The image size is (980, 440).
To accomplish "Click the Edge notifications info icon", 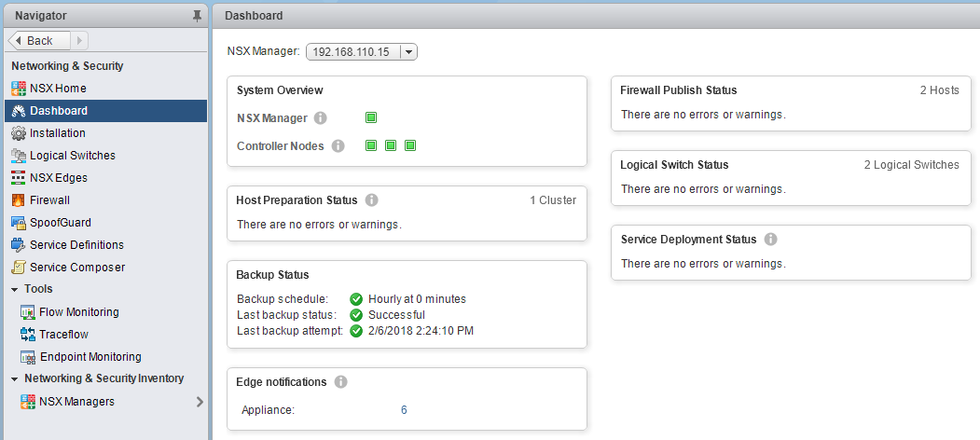I will point(340,382).
